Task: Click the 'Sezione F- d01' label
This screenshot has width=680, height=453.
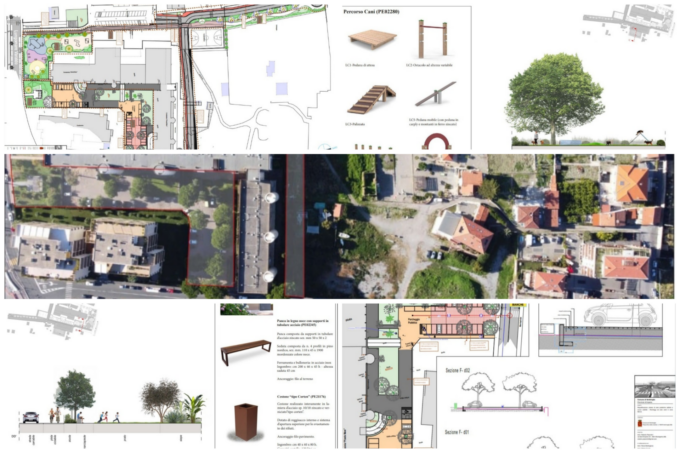Action: pos(457,432)
